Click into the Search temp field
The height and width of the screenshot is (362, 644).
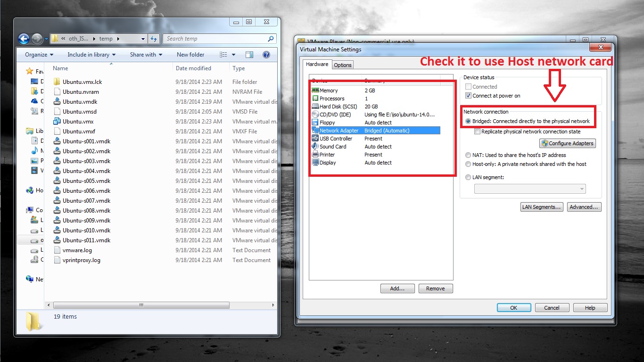(215, 39)
